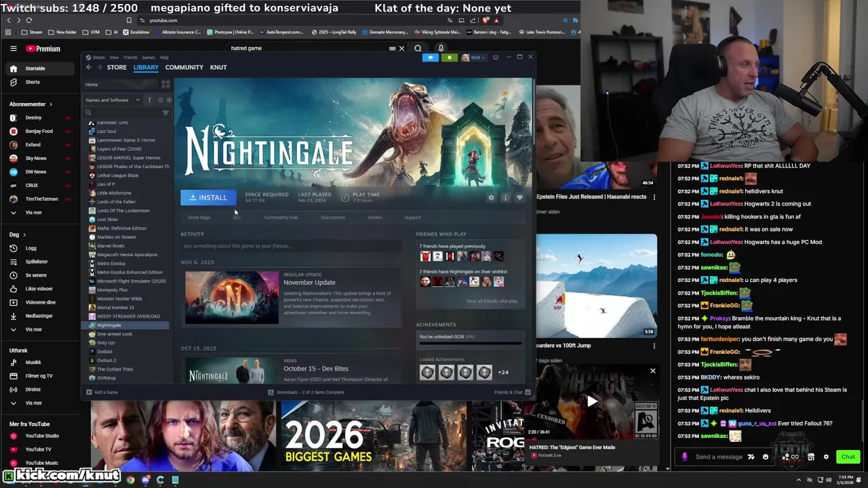Reload the browser page
Screen dimensions: 868x488
tap(29, 20)
